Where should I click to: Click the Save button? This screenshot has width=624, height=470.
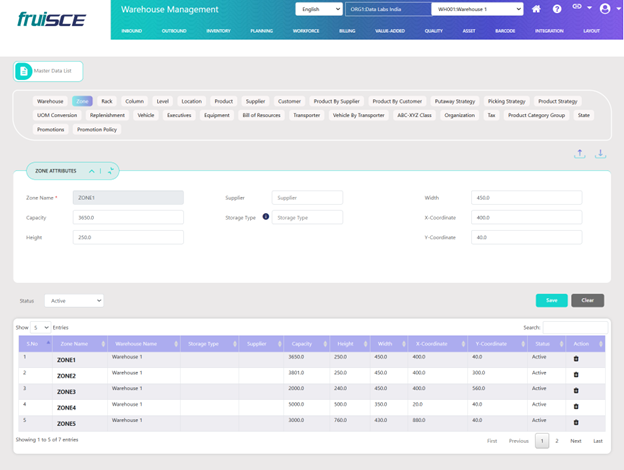[551, 300]
